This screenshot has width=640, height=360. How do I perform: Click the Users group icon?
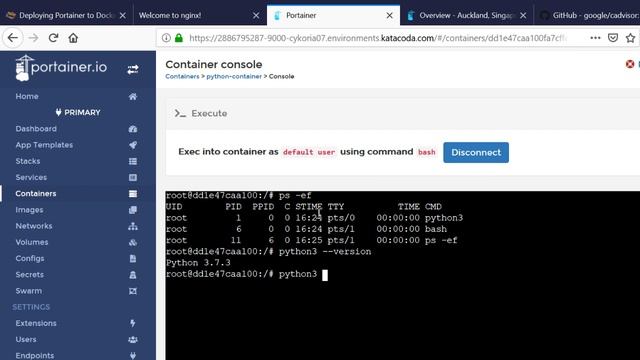[x=133, y=340]
